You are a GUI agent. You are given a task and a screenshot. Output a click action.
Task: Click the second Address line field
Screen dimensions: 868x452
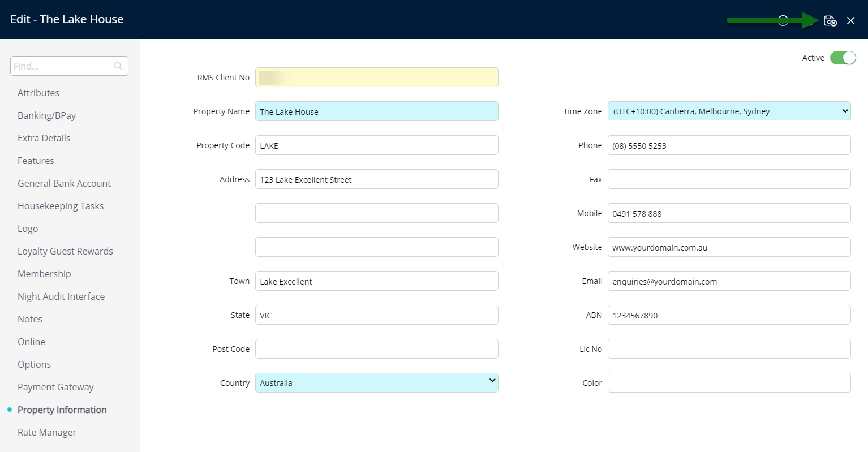point(377,213)
